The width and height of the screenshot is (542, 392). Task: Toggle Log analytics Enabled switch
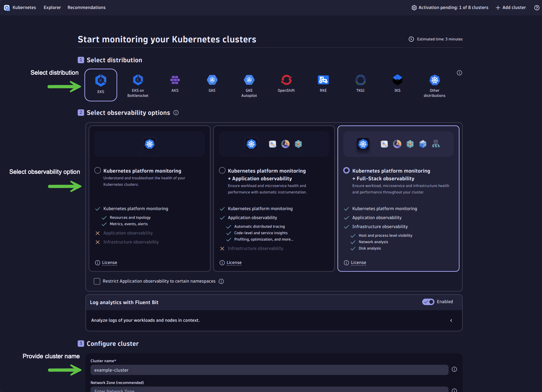[428, 302]
